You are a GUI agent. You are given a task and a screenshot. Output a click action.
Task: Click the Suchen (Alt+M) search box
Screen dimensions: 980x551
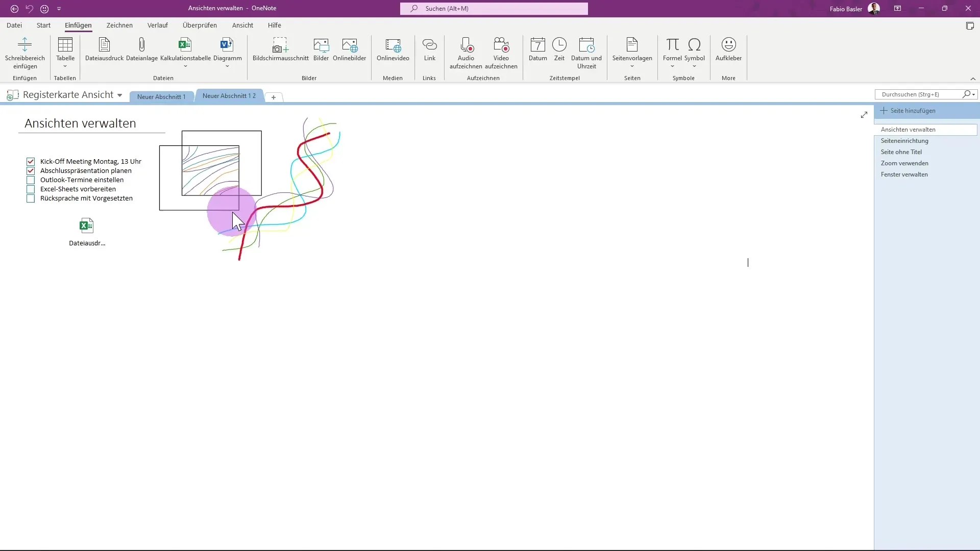click(494, 9)
